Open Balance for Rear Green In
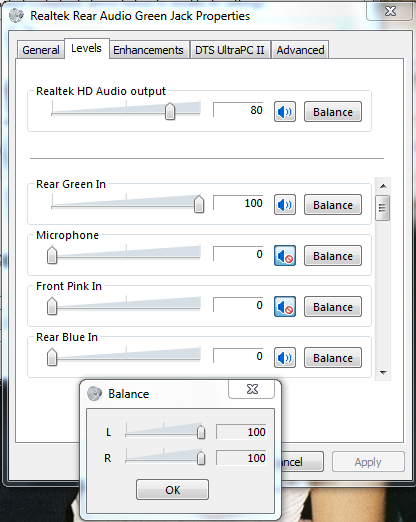 coord(333,205)
